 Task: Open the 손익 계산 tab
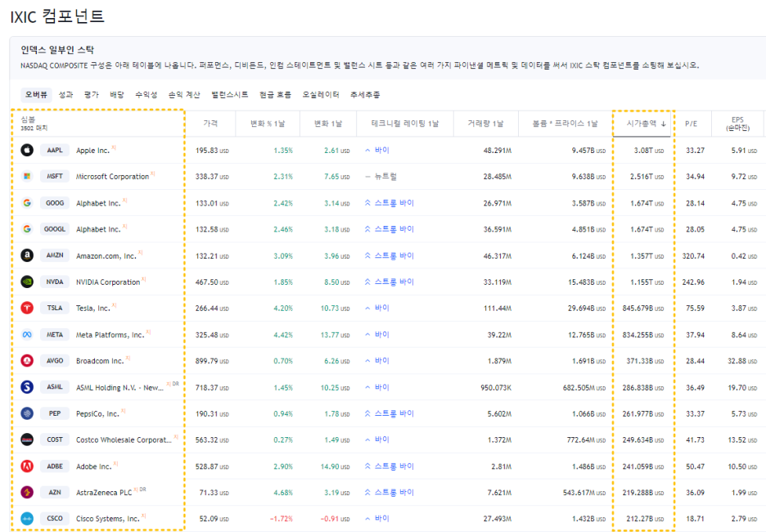[x=184, y=95]
